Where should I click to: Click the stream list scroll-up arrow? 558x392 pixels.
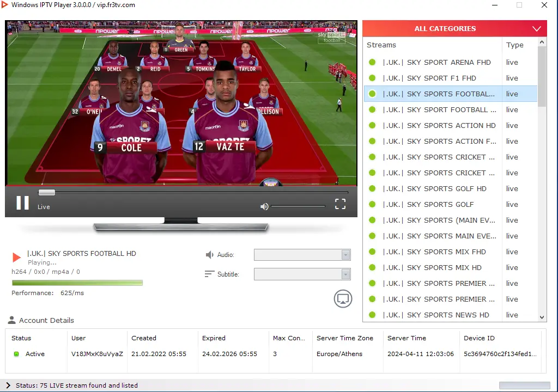pyautogui.click(x=542, y=42)
